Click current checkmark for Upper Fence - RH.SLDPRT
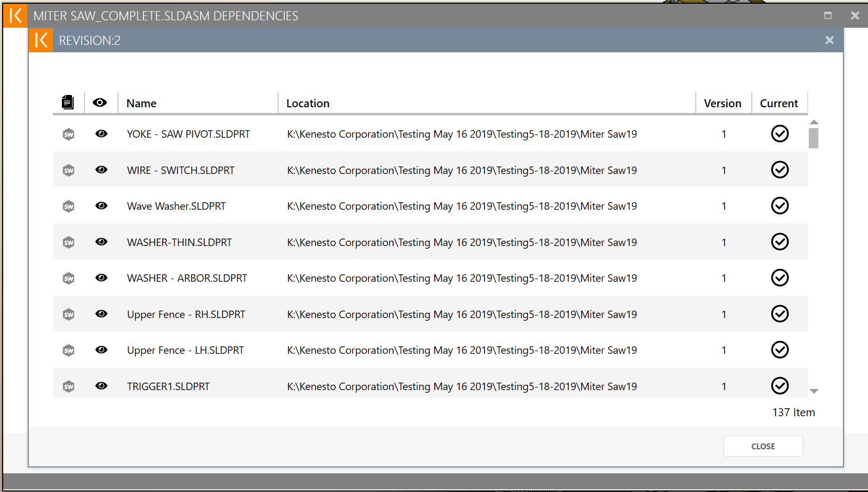The width and height of the screenshot is (868, 492). click(x=780, y=314)
